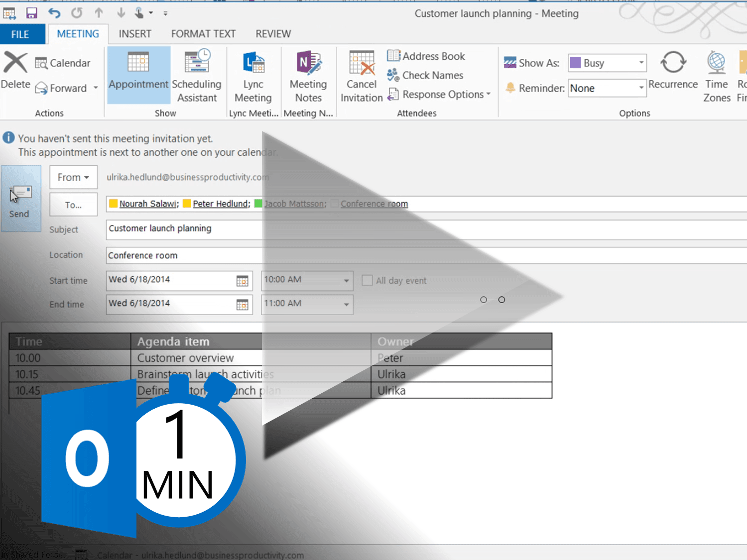Click Check Names
This screenshot has width=747, height=560.
pyautogui.click(x=425, y=75)
